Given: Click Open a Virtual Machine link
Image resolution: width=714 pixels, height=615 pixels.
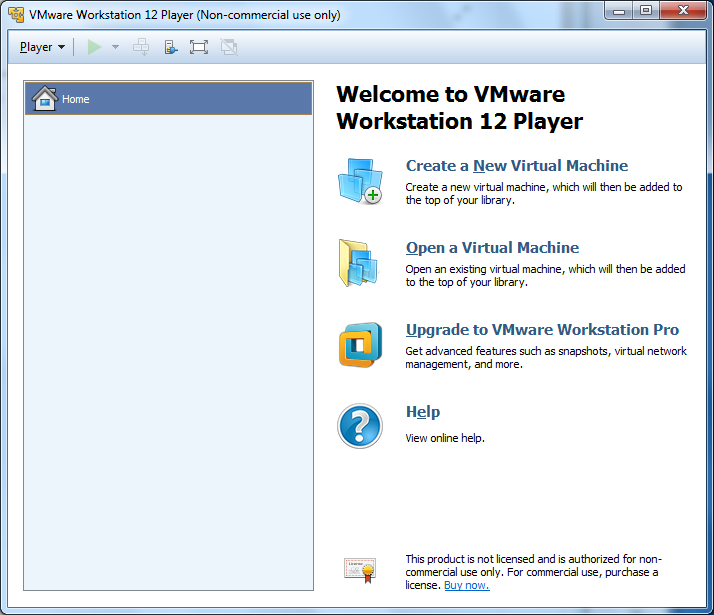Looking at the screenshot, I should [492, 248].
